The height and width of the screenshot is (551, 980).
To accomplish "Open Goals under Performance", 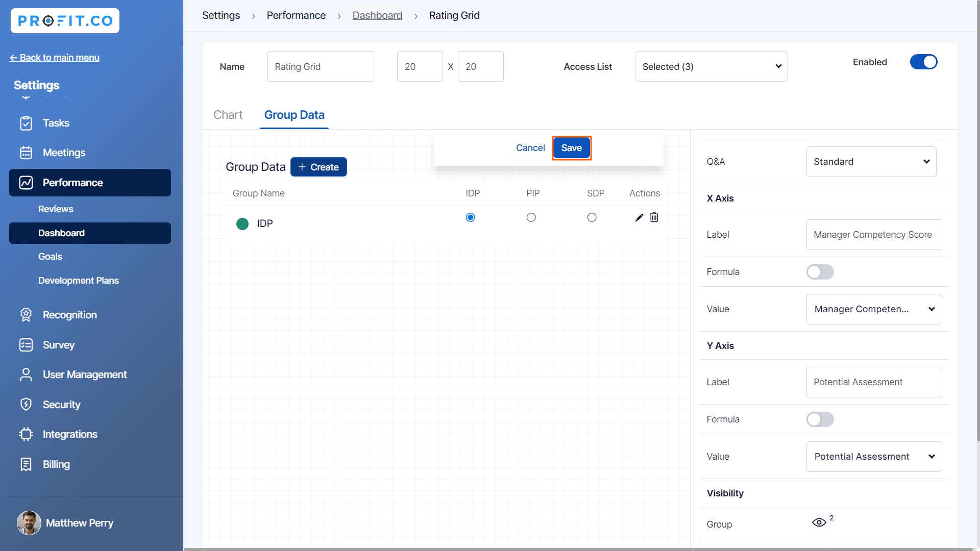I will (50, 257).
